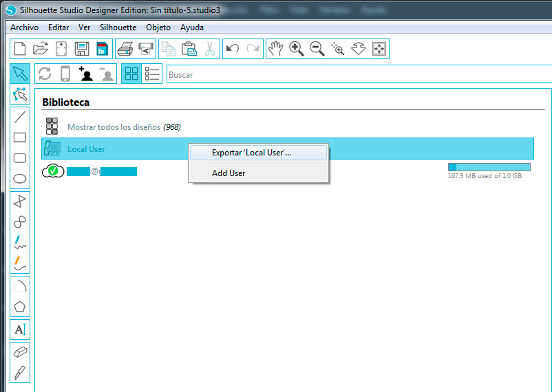
Task: Open the Ver menu
Action: [84, 28]
